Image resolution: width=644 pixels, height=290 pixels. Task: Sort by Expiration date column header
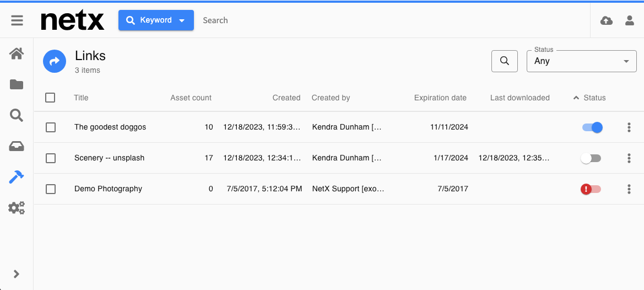tap(440, 98)
